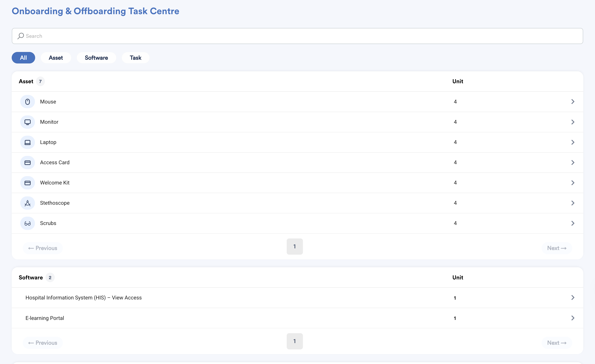This screenshot has width=595, height=364.
Task: Select the All filter tab
Action: pos(23,58)
